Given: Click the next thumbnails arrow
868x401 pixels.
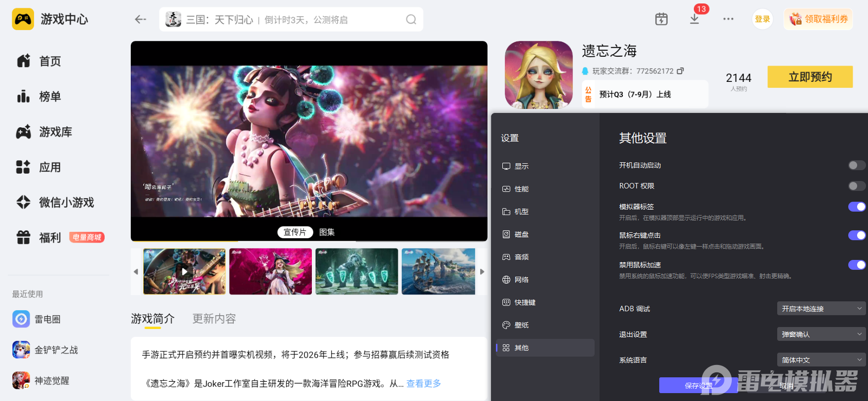Looking at the screenshot, I should [482, 272].
